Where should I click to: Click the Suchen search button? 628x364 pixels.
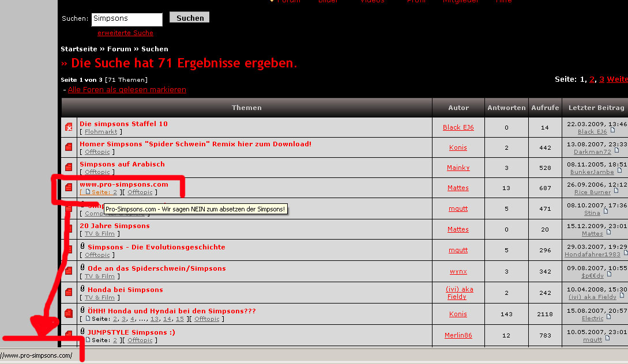coord(190,18)
